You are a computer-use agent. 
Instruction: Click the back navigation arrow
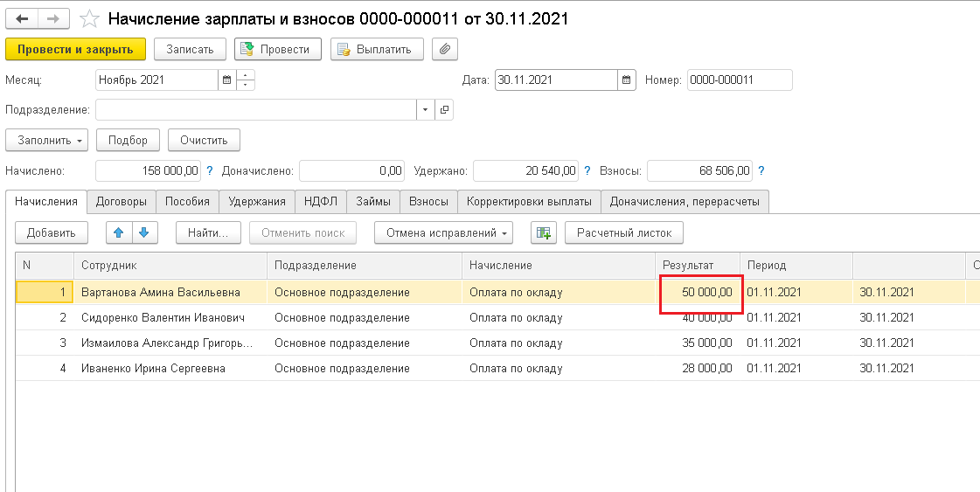[x=23, y=18]
